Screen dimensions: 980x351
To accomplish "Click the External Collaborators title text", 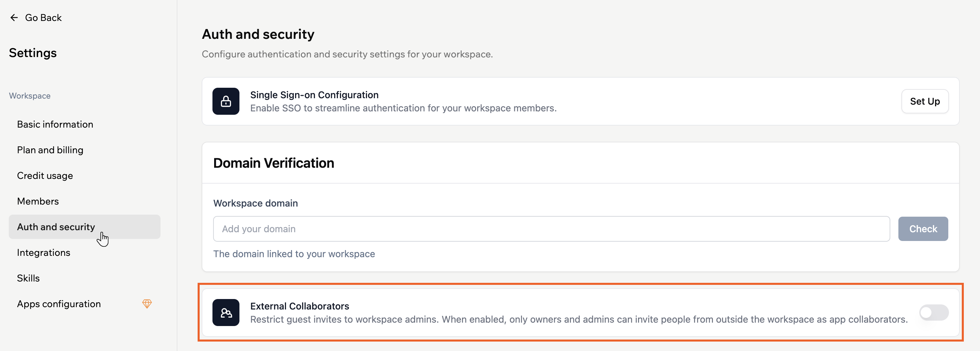I will 299,306.
